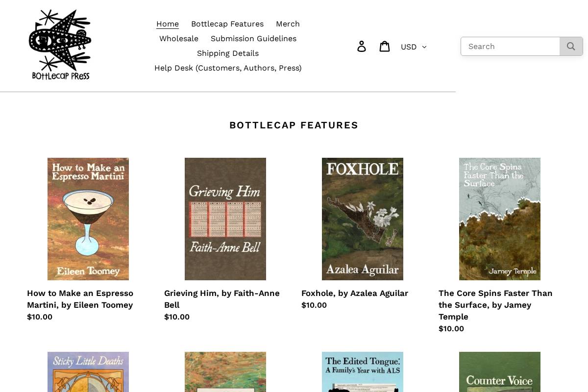Screen dimensions: 588x392
Task: Click the search magnifier icon
Action: click(x=571, y=46)
